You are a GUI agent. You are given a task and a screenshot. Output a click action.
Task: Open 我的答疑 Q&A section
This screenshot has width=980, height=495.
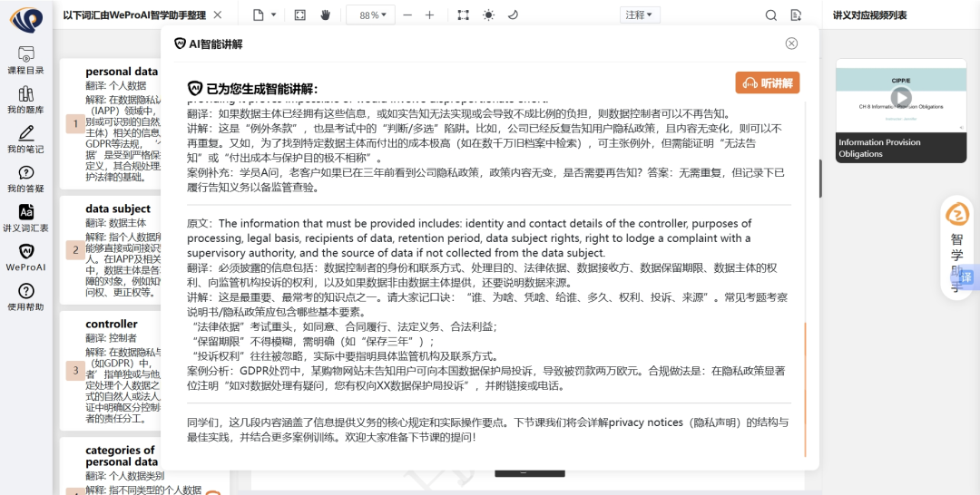pos(25,179)
